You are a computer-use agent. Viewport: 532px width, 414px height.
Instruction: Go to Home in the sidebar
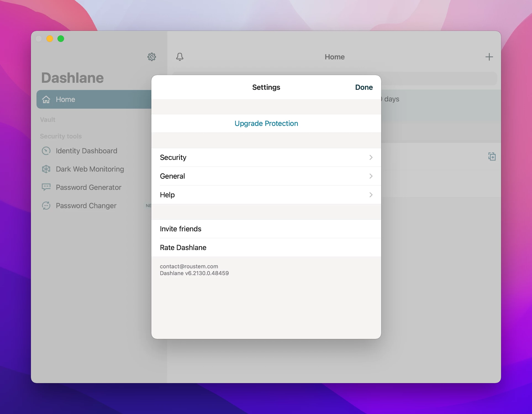coord(94,99)
